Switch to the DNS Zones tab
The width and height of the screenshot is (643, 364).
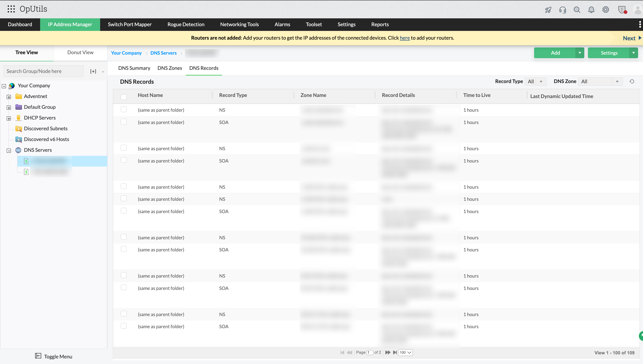[x=170, y=68]
